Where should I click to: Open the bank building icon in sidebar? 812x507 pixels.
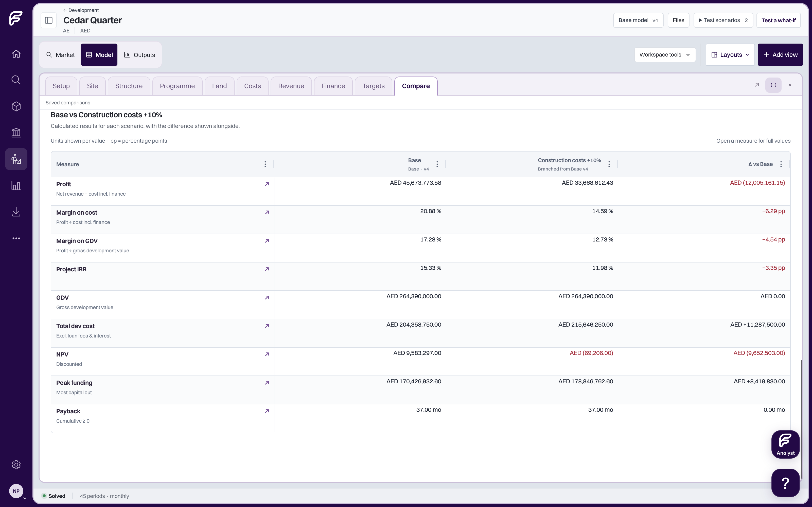[16, 133]
